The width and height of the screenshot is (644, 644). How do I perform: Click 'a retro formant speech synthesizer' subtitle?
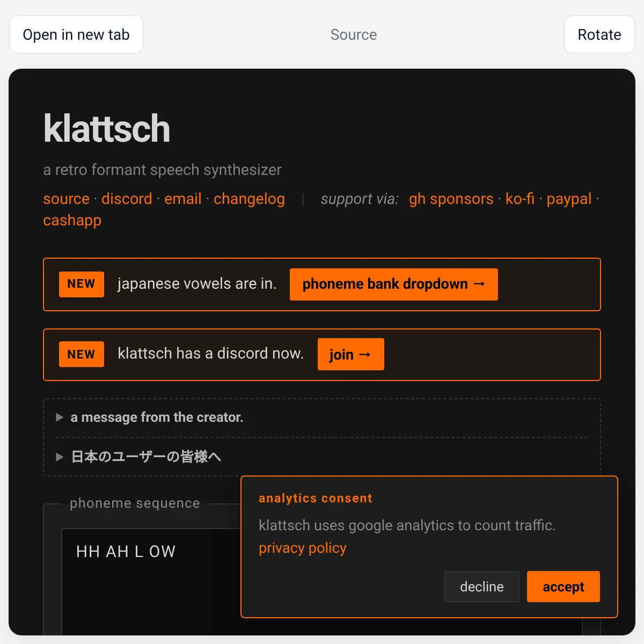162,170
